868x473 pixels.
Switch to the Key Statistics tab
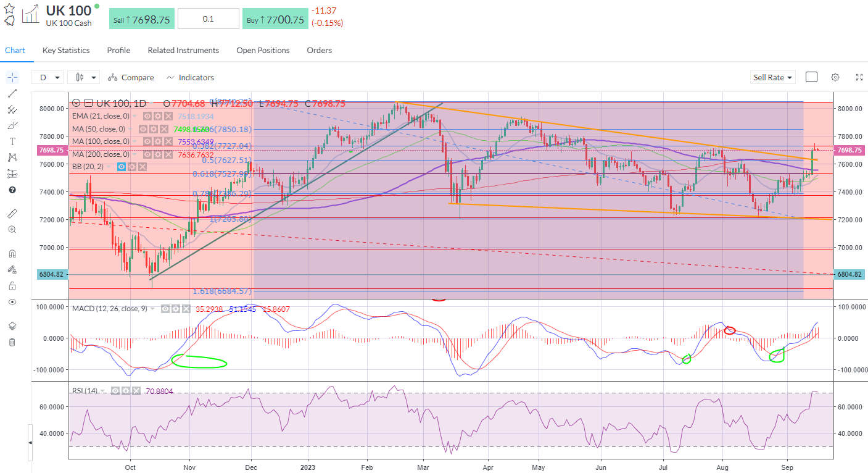tap(66, 50)
